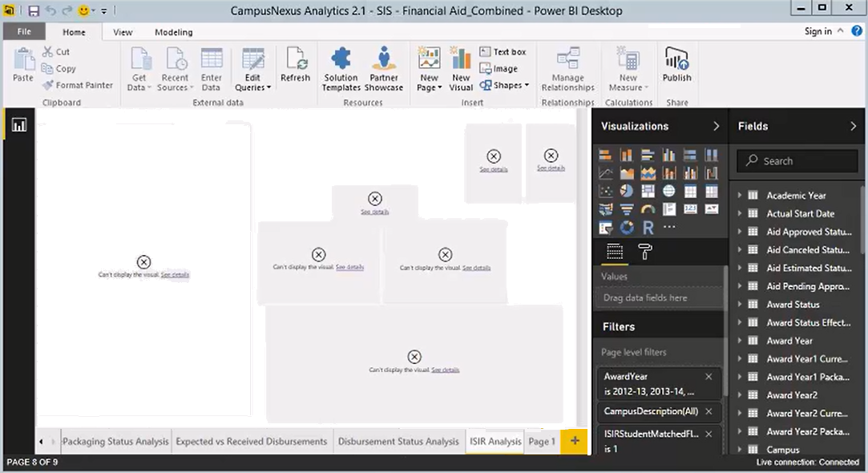The height and width of the screenshot is (473, 868).
Task: Select the funnel chart visual
Action: point(627,209)
